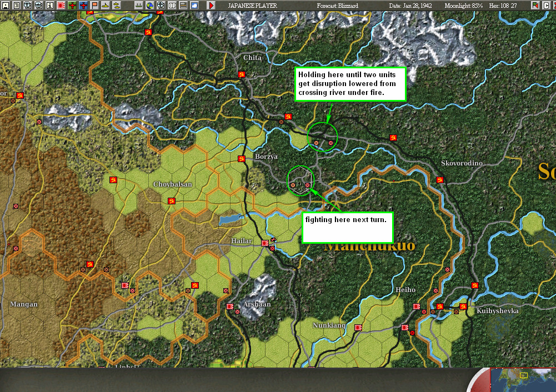Click the Choybalsan city label

click(x=172, y=184)
